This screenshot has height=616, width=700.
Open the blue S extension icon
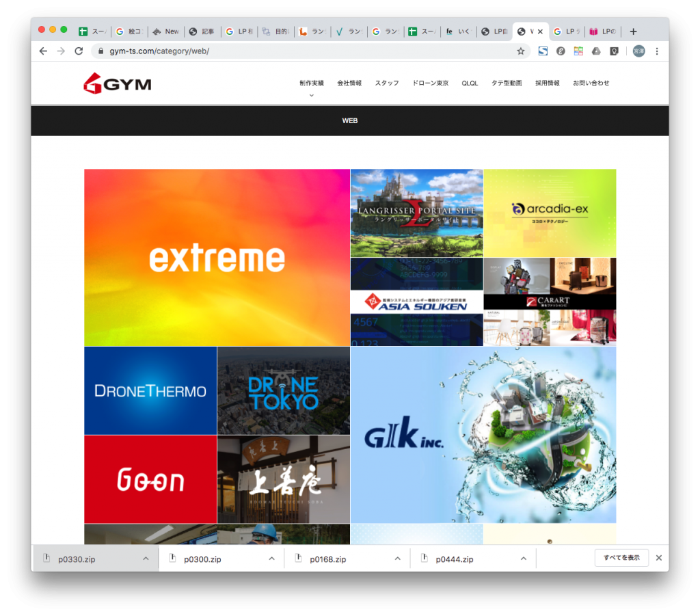pos(543,51)
